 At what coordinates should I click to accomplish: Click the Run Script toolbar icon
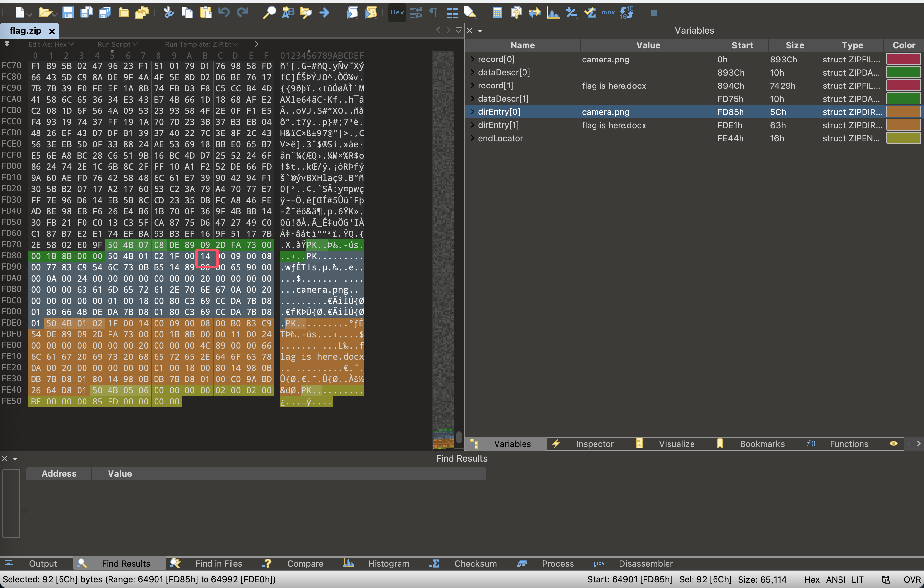click(x=352, y=13)
